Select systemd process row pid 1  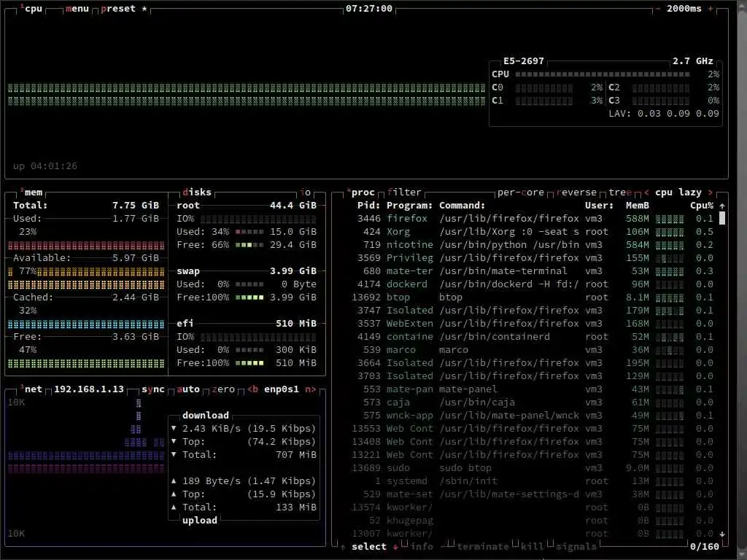click(x=525, y=481)
